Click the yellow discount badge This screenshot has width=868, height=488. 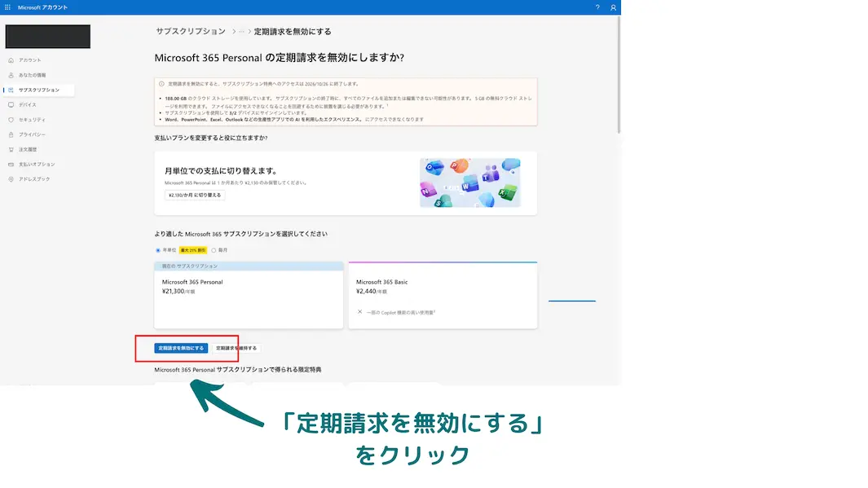192,250
